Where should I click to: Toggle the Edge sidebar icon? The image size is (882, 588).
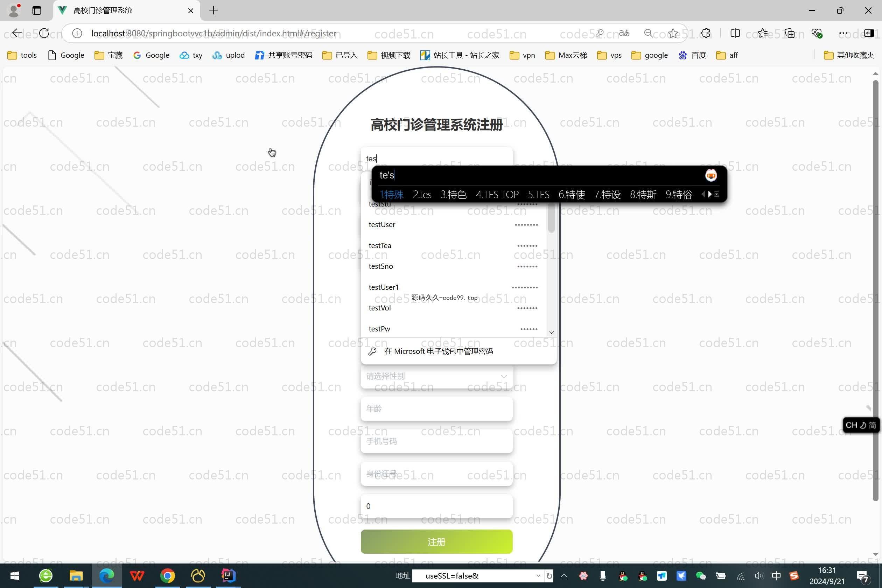click(869, 33)
